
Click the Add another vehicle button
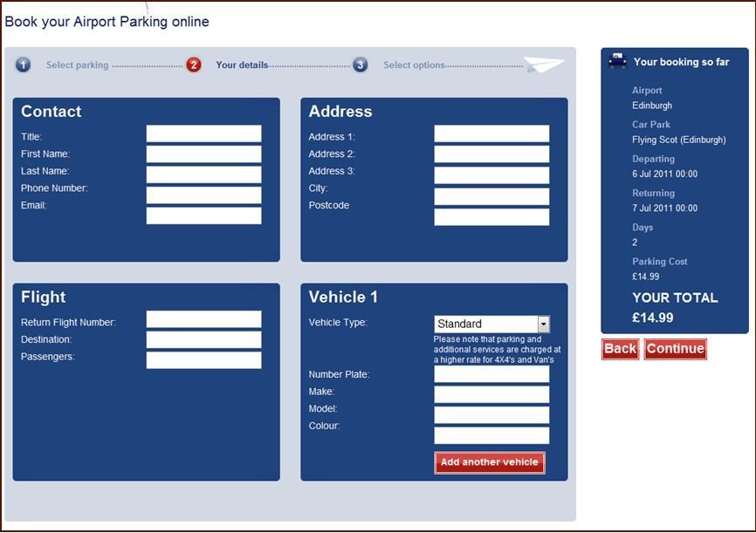coord(490,462)
